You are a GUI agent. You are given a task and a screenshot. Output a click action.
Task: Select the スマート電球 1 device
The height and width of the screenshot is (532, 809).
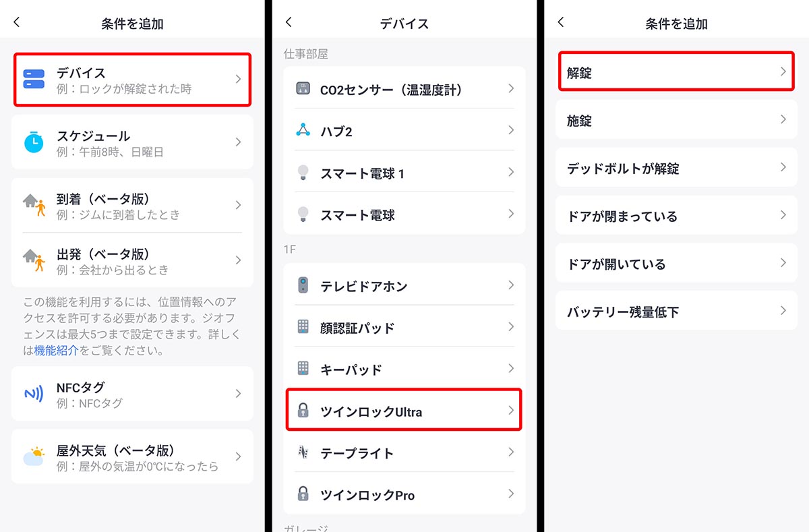tap(404, 173)
